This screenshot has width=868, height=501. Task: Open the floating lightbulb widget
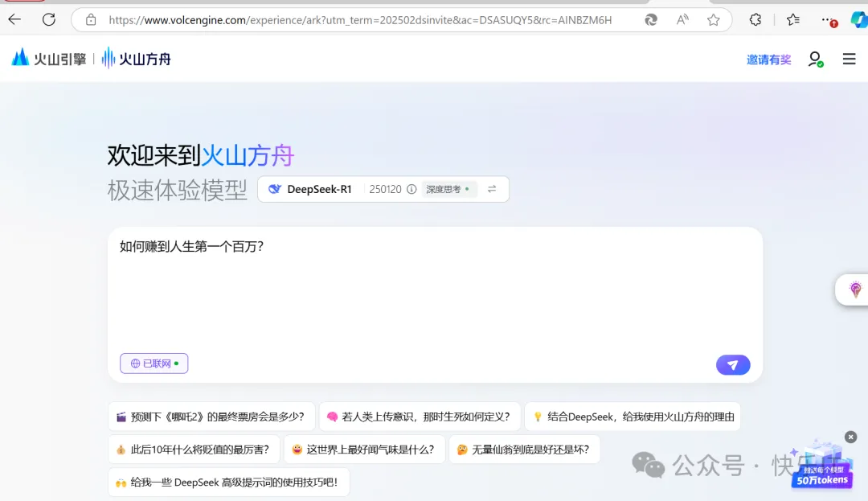[x=854, y=290]
